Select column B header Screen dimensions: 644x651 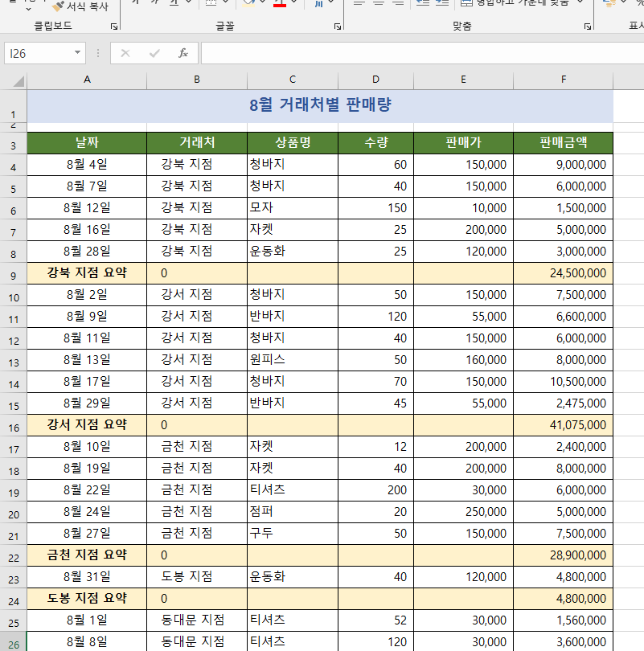coord(197,80)
